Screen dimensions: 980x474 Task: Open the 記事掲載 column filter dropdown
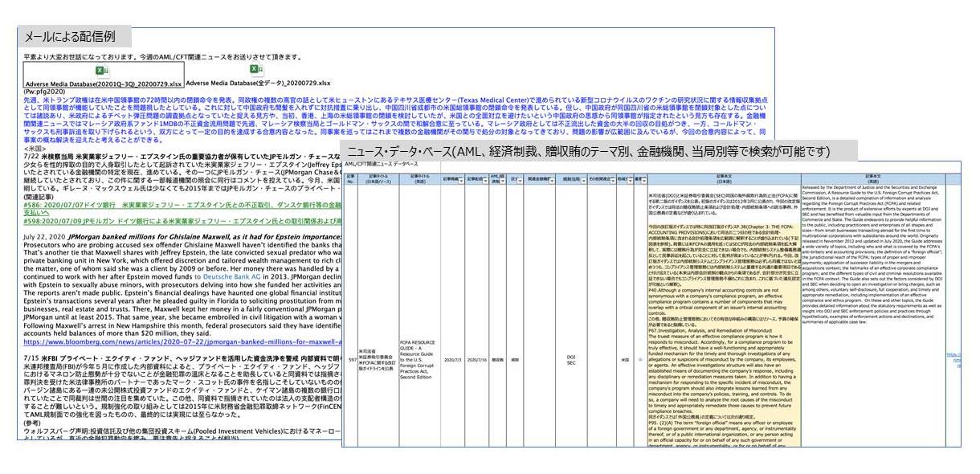click(461, 182)
